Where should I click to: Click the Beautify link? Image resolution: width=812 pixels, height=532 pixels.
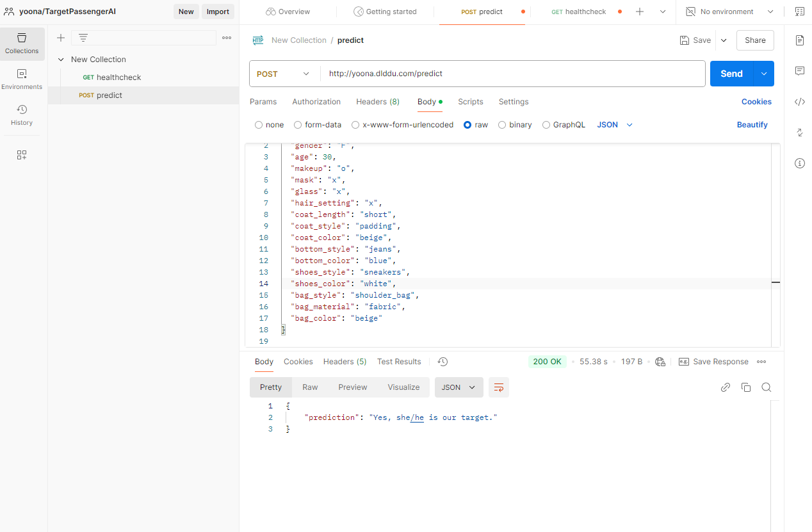(752, 125)
